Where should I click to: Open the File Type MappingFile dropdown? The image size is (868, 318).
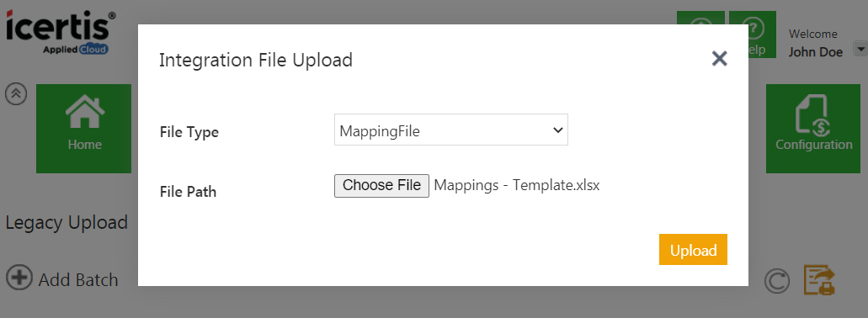coord(451,130)
